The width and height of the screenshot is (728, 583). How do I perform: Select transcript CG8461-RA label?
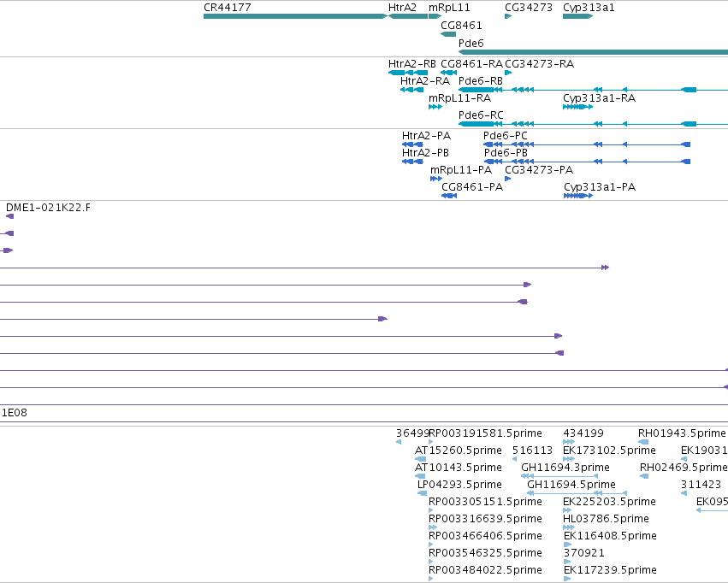(471, 63)
